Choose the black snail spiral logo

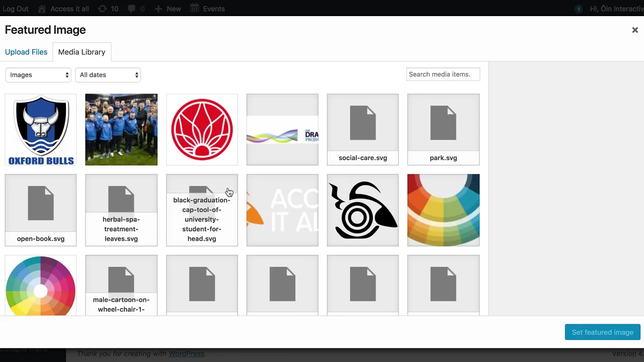[363, 210]
